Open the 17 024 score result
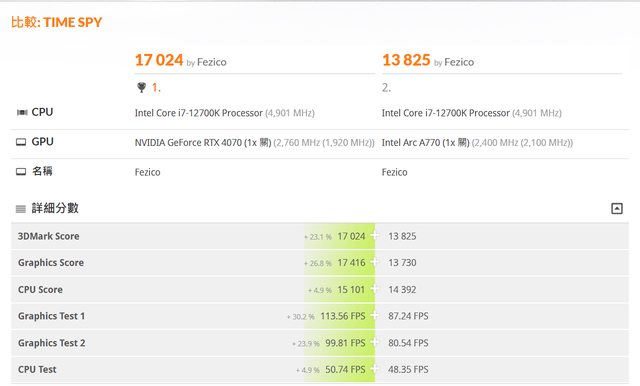640x386 pixels. click(159, 60)
